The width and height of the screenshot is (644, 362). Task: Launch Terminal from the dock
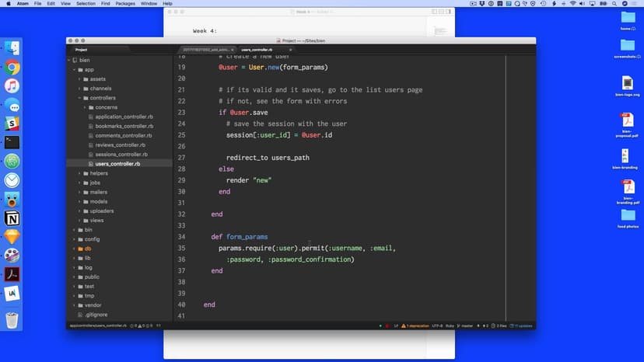12,142
